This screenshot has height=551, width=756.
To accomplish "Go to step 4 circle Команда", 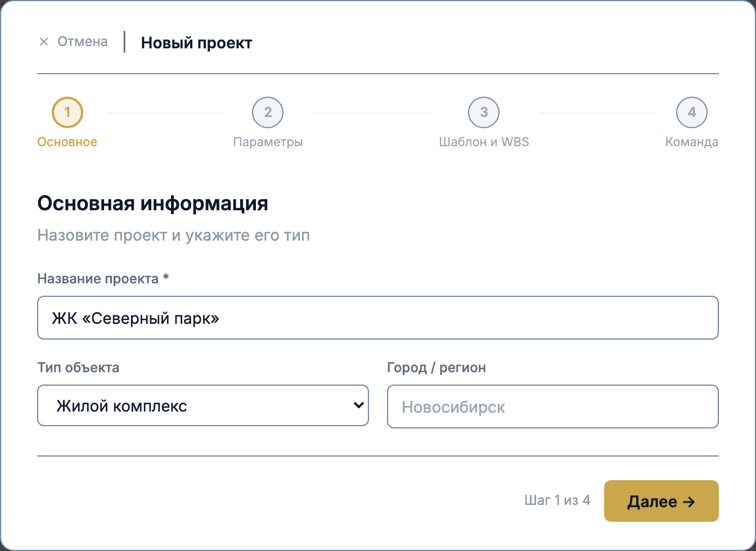I will click(692, 112).
